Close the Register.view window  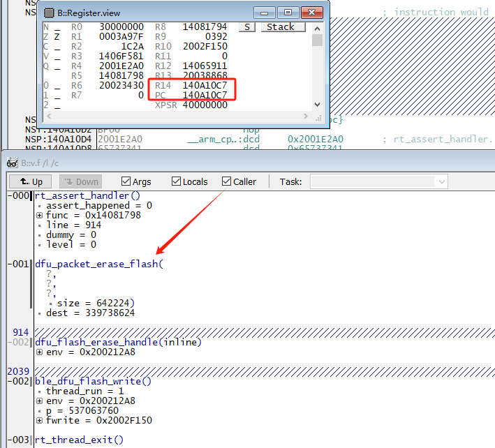coord(312,13)
